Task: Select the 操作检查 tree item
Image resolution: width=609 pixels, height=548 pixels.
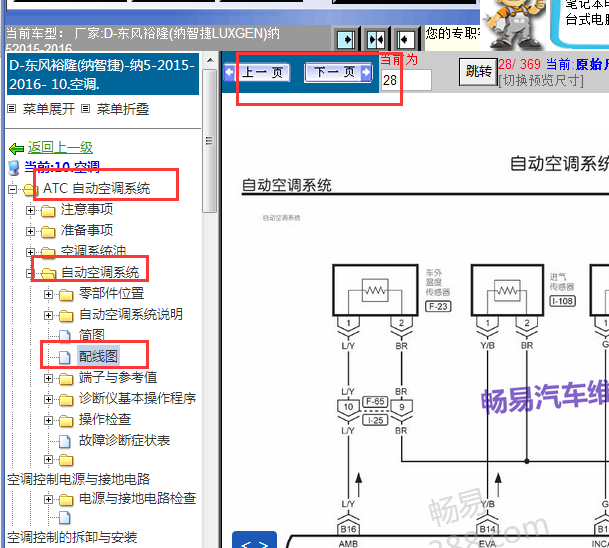Action: [105, 419]
